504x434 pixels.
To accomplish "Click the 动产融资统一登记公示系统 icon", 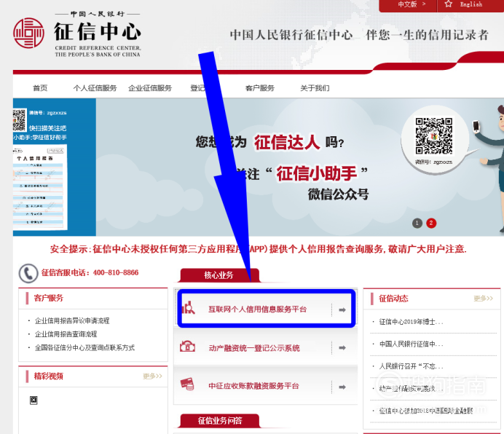I will (x=189, y=347).
